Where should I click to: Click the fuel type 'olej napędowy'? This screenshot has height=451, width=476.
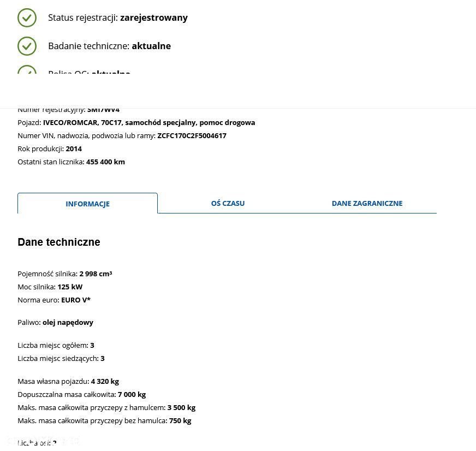point(68,322)
